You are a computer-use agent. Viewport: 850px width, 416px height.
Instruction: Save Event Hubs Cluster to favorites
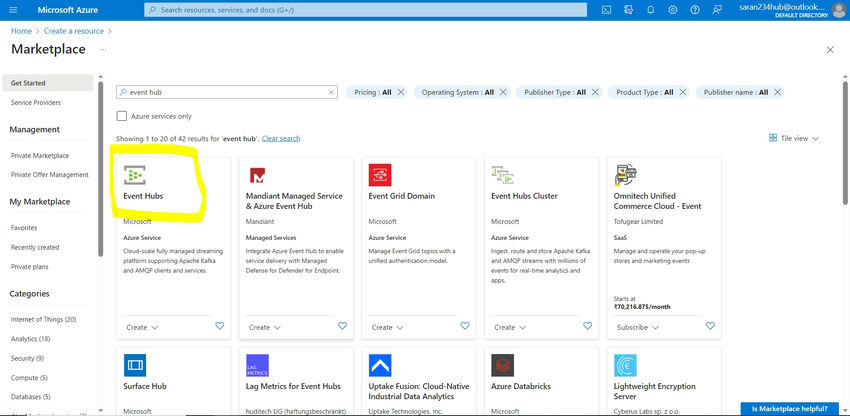click(x=587, y=326)
